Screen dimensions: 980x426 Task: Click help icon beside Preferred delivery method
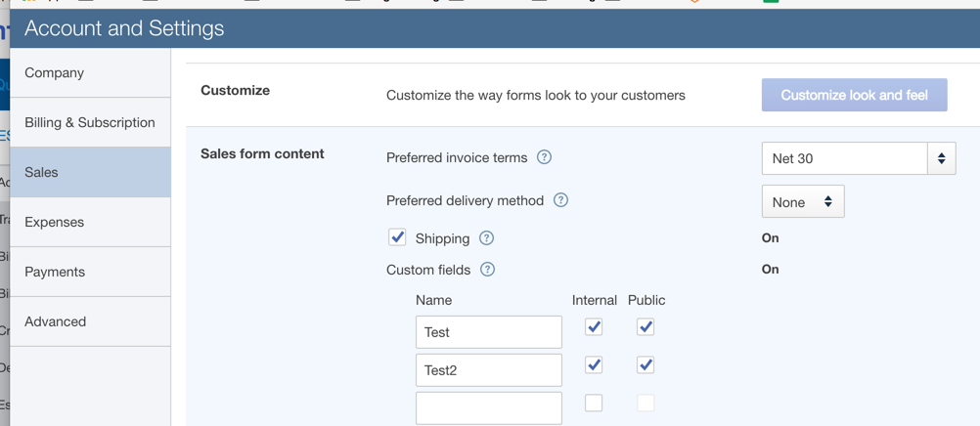coord(560,200)
